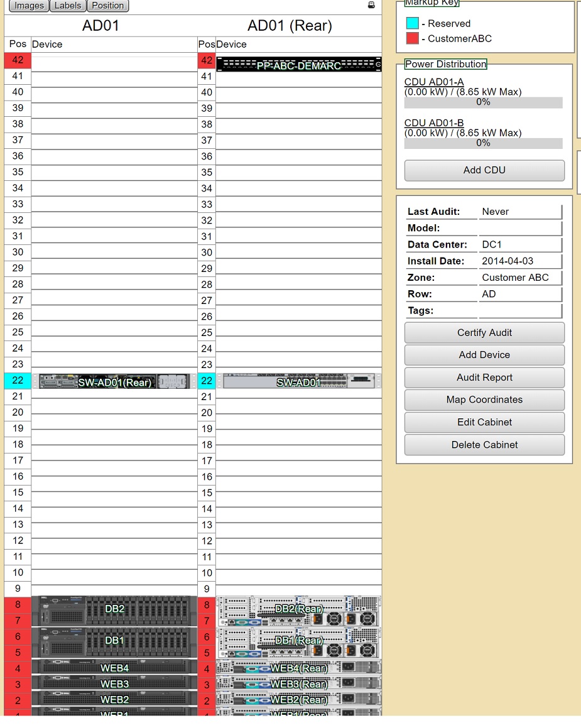Image resolution: width=581 pixels, height=728 pixels.
Task: Add a device to cabinet AD01
Action: [x=484, y=355]
